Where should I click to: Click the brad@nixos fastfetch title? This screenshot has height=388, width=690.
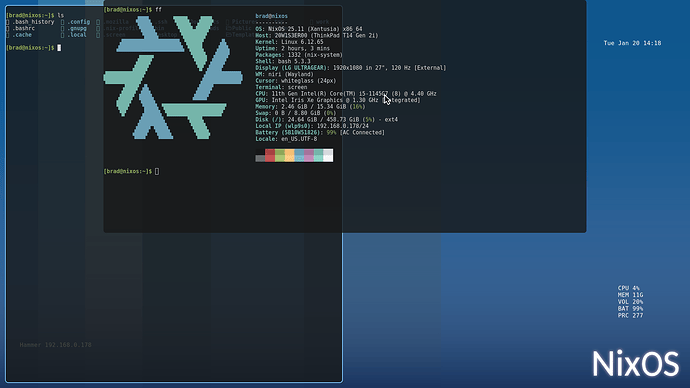point(272,16)
